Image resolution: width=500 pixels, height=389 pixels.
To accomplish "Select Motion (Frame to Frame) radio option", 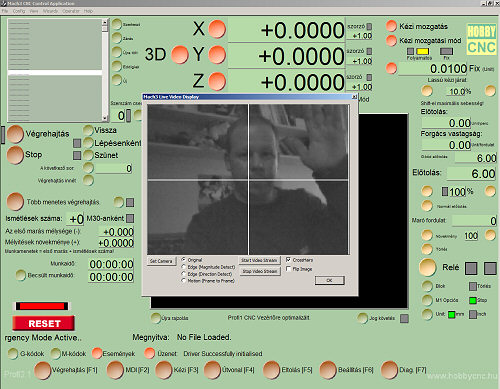I will coord(183,281).
